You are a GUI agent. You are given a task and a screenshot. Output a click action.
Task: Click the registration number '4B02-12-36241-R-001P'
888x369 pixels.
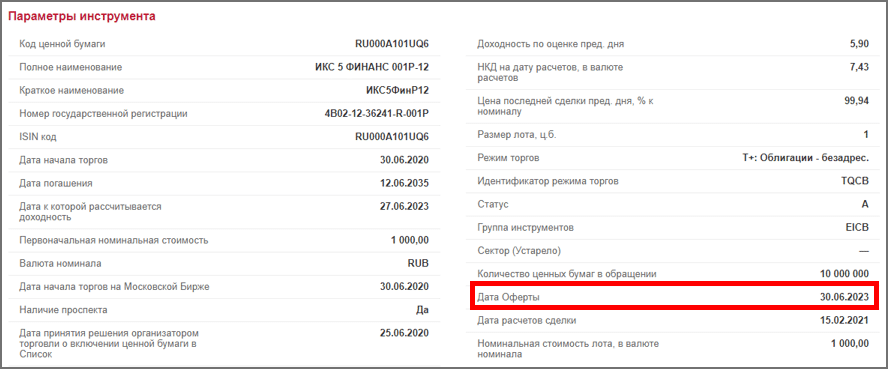[x=377, y=114]
